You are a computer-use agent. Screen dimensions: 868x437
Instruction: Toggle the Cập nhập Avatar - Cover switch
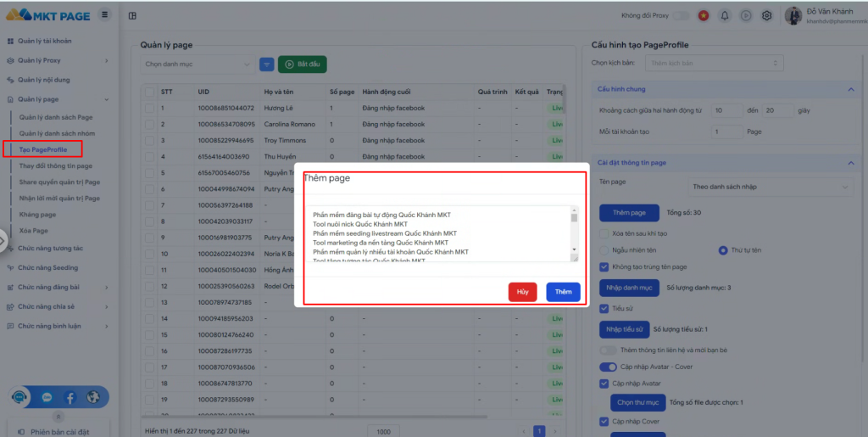pyautogui.click(x=608, y=367)
